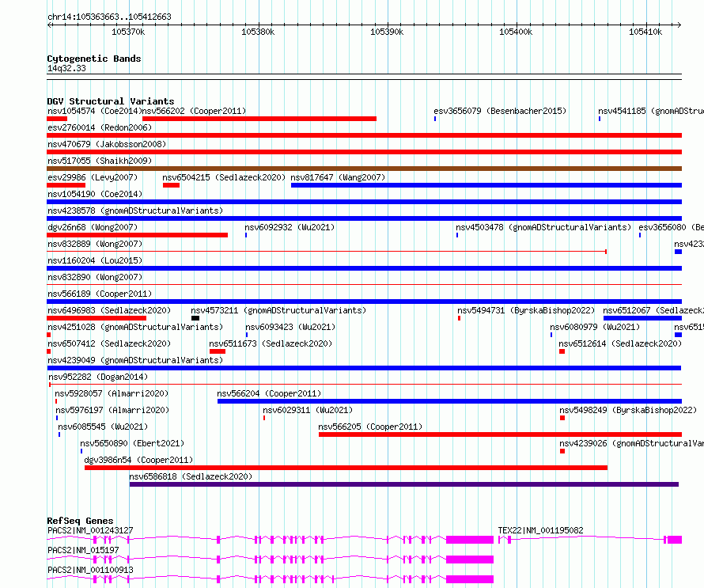Click the nsv6504215 (Sedlazeck2020) label
Viewport: 704px width, 588px height.
(x=224, y=177)
